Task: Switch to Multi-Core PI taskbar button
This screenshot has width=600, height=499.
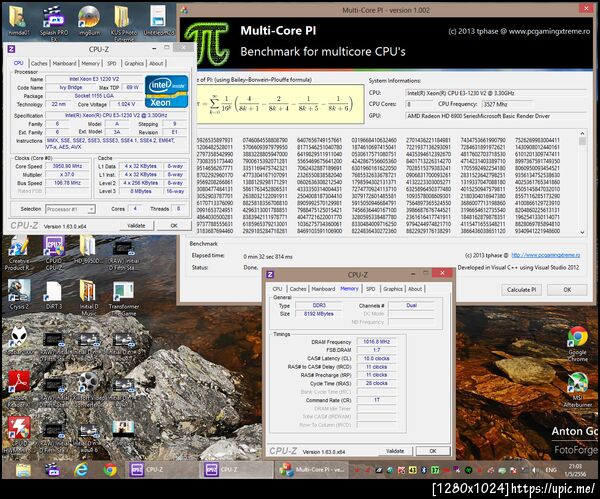Action: tap(311, 470)
